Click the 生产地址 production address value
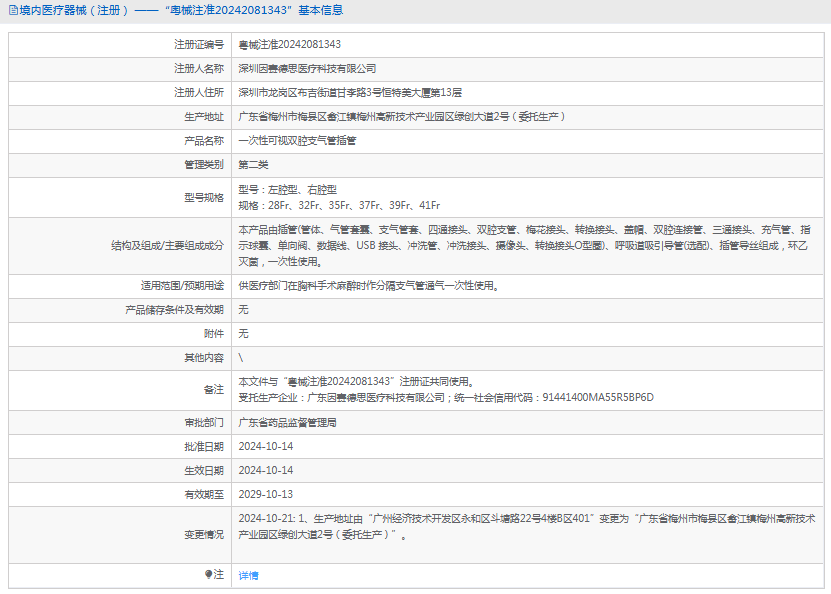The height and width of the screenshot is (594, 831). [x=402, y=117]
